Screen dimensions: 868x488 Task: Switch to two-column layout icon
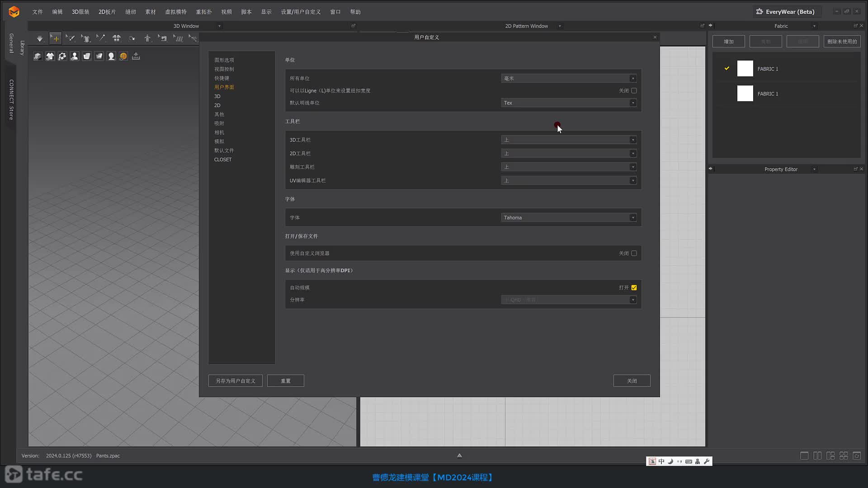coord(817,456)
